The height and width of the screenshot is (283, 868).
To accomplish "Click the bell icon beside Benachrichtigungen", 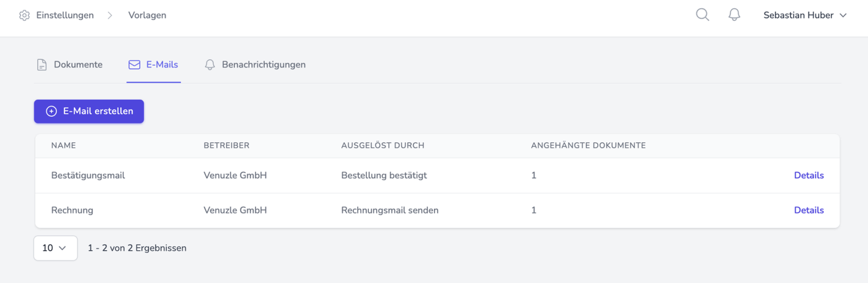I will coord(210,65).
